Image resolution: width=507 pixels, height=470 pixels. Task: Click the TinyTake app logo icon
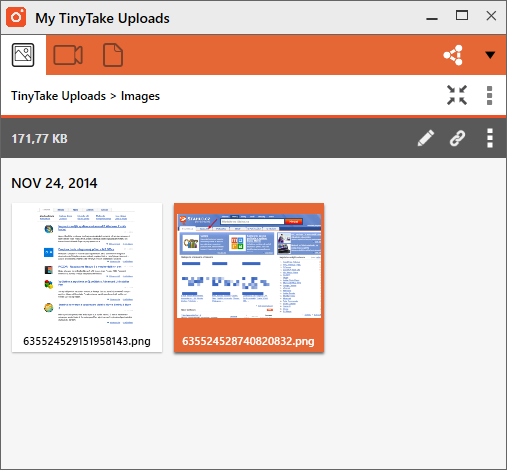(16, 17)
